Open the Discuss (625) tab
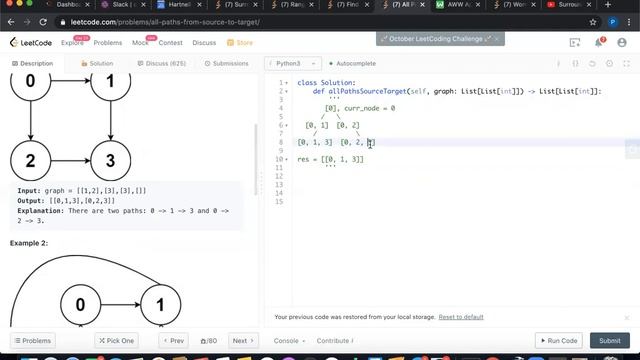This screenshot has height=360, width=640. (162, 63)
